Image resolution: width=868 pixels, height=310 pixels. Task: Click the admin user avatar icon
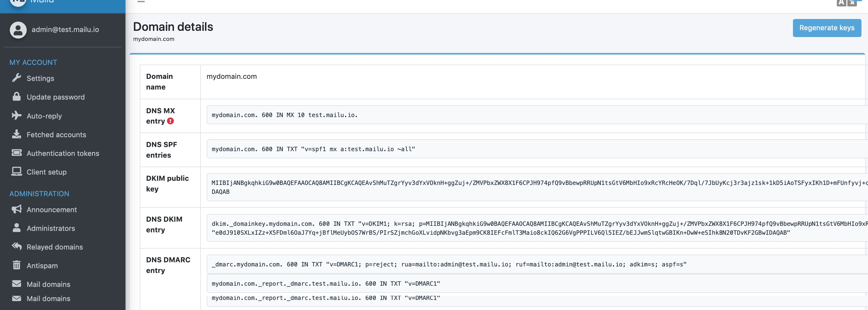18,30
